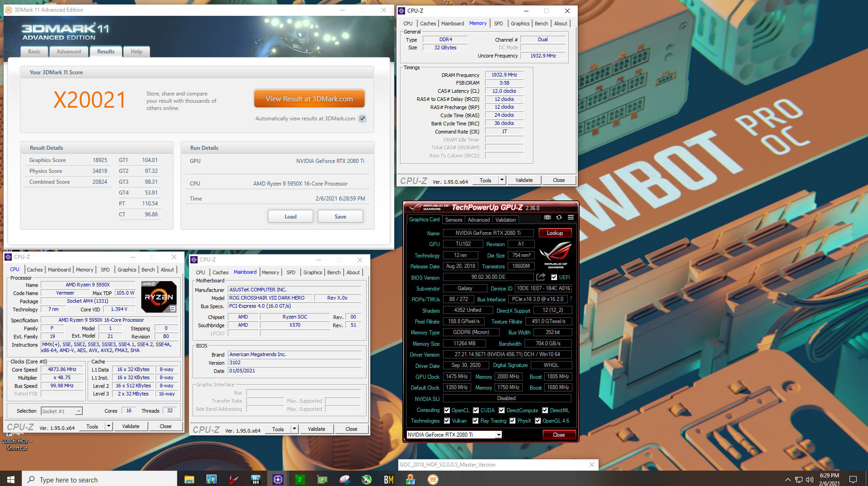Click Validate in CPU-Z Memory window
This screenshot has height=486, width=868.
(524, 180)
